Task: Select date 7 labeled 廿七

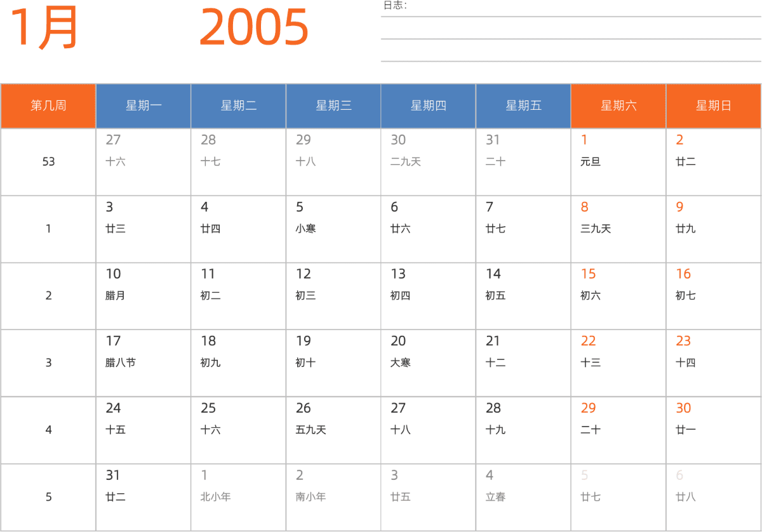Action: tap(523, 229)
